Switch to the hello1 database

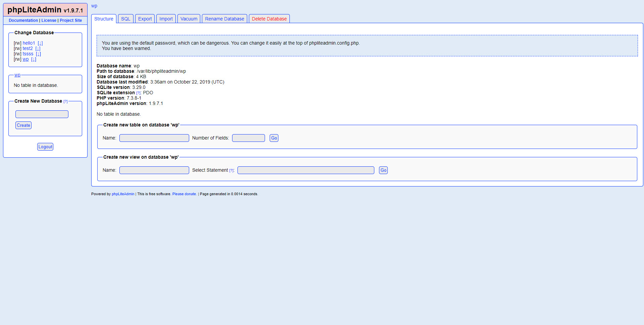[29, 43]
